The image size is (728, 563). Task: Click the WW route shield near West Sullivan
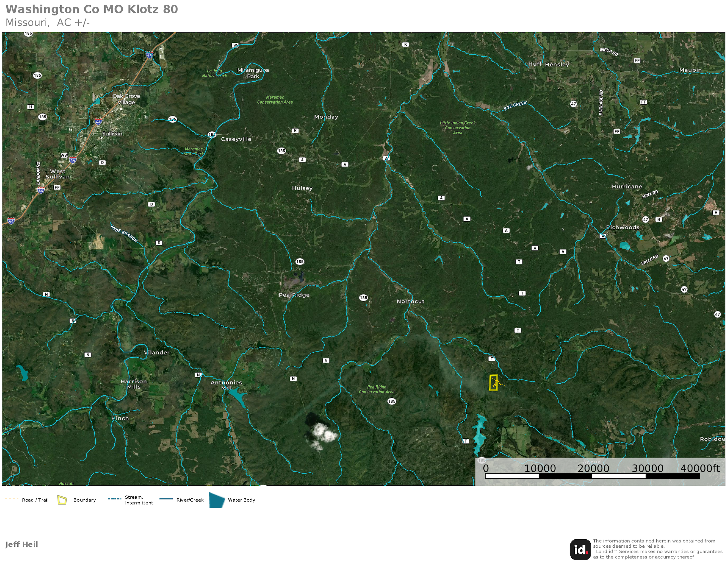[64, 155]
